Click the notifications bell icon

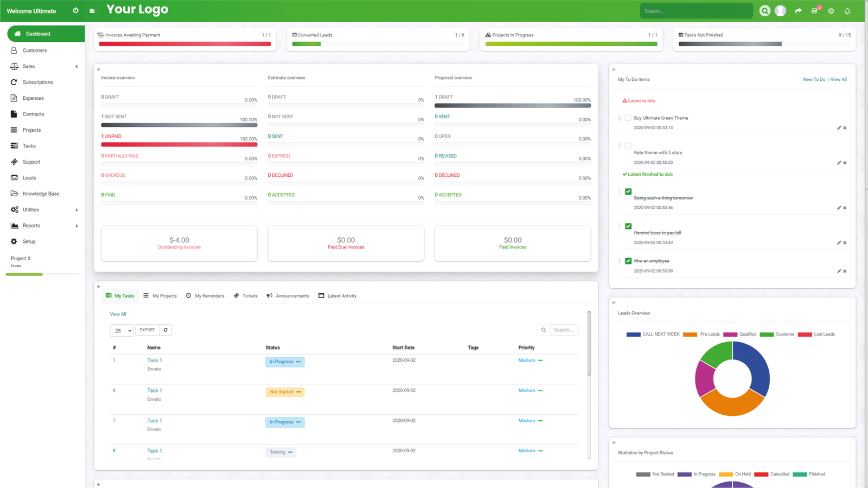[x=847, y=11]
